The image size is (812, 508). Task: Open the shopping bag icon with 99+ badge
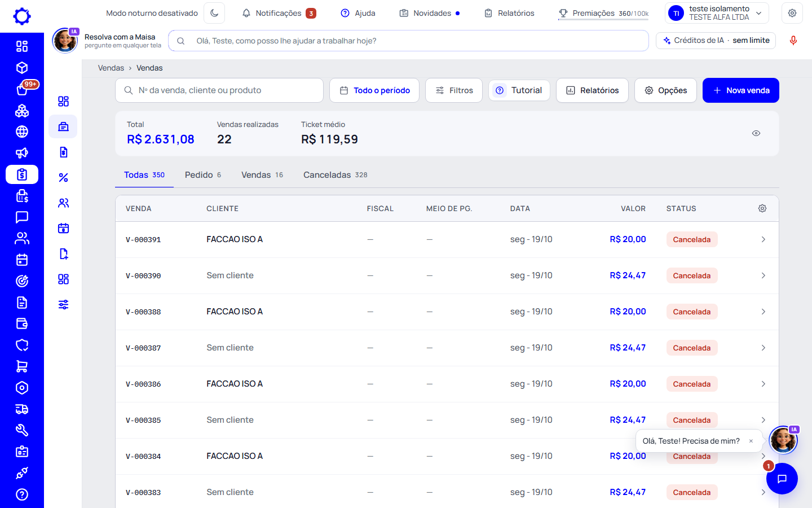[x=23, y=89]
